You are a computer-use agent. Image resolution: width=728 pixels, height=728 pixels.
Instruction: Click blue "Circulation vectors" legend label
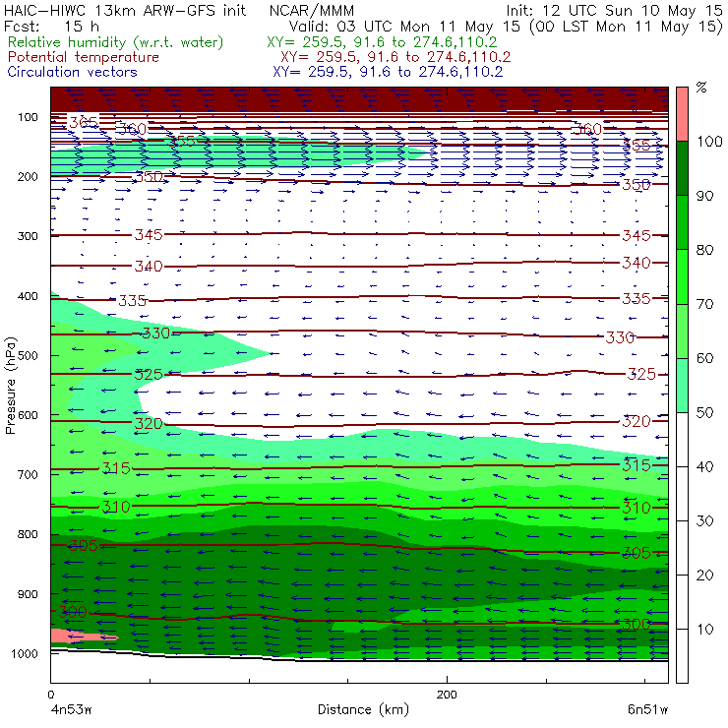click(72, 72)
